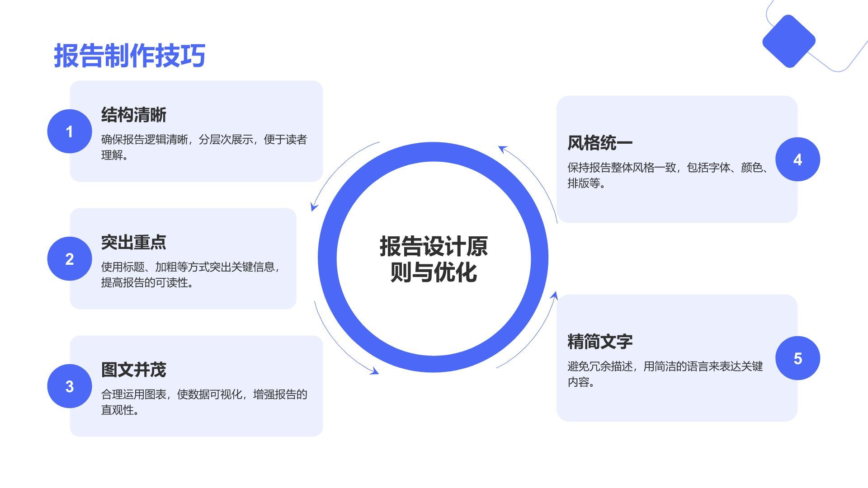Select the description starting 确保报告逻辑清晰
This screenshot has width=868, height=488.
204,147
